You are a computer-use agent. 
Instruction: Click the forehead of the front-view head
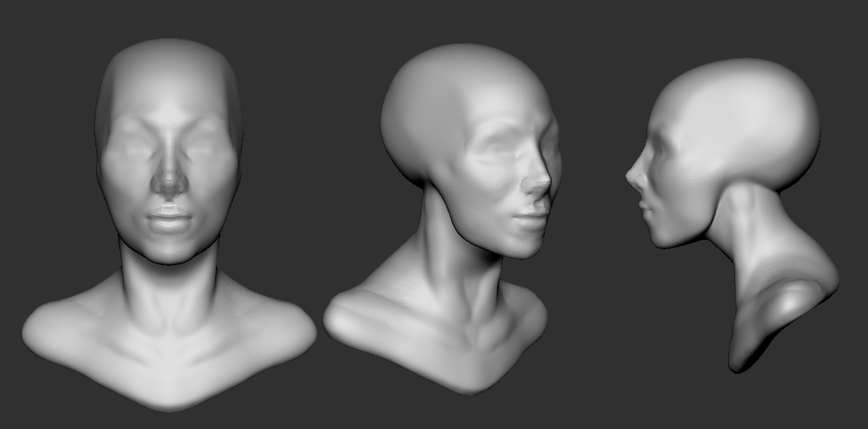coord(170,89)
